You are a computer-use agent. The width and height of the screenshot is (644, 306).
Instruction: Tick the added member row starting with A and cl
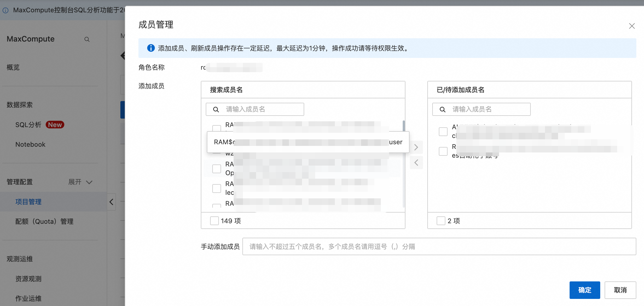(443, 131)
